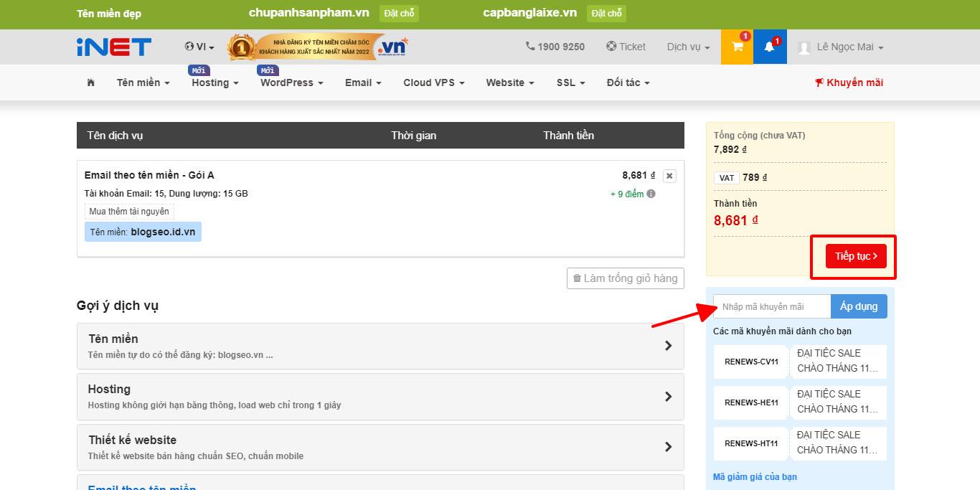Open the VI language dropdown
Viewport: 980px width, 490px height.
coord(200,47)
